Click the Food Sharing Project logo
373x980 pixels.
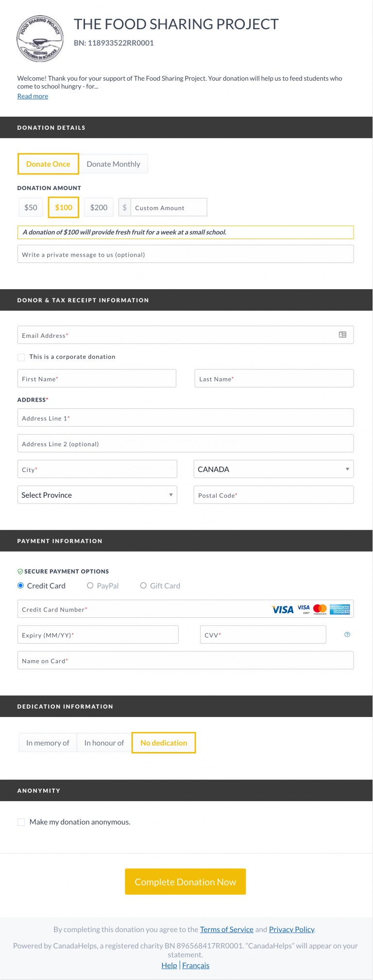click(x=40, y=38)
